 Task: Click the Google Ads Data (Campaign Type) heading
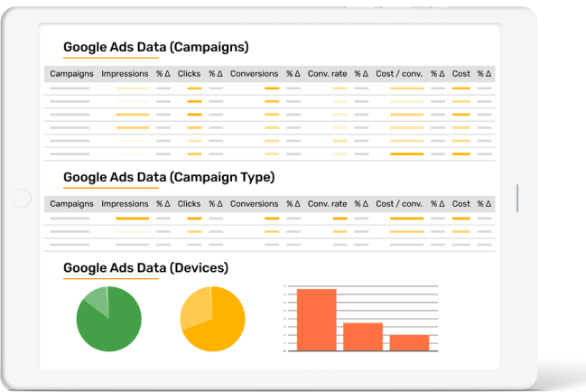(x=169, y=177)
